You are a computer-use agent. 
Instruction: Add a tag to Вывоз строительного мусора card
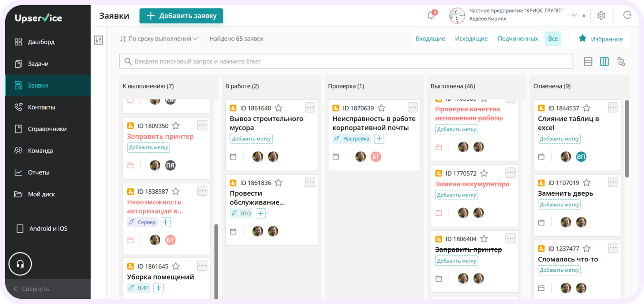251,139
